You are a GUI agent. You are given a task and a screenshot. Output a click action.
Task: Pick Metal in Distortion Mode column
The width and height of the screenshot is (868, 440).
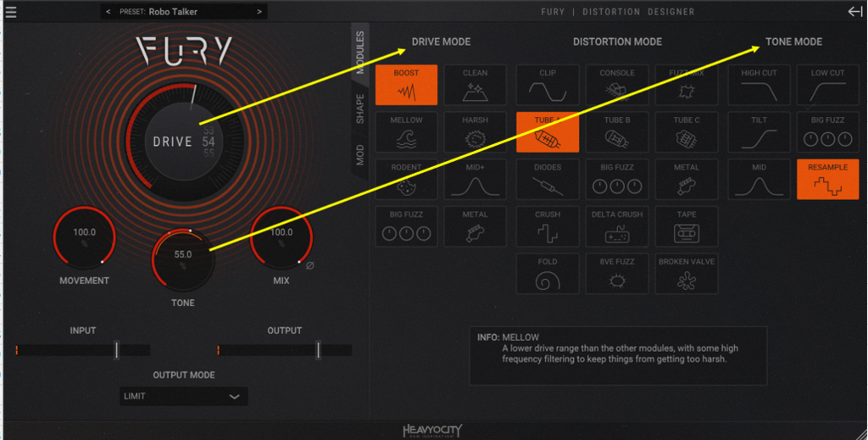[x=687, y=180]
